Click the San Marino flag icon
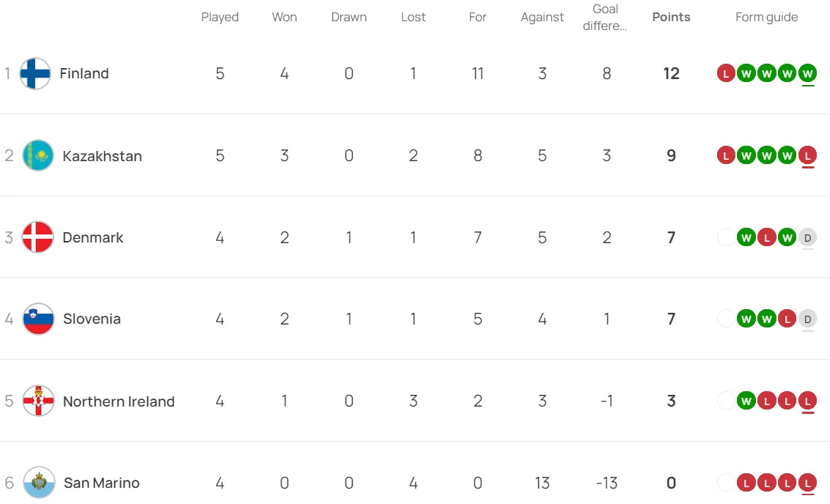830x504 pixels. [39, 482]
